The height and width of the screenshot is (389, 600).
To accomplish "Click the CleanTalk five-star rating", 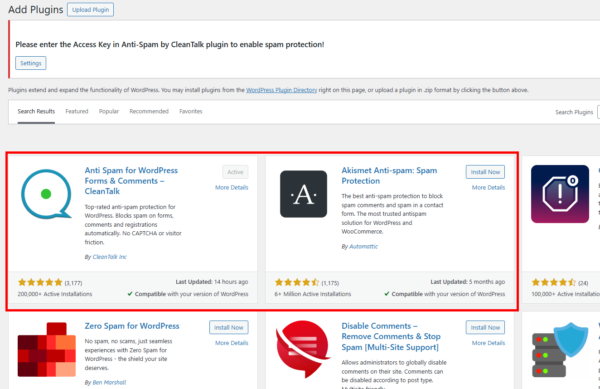I will click(x=40, y=283).
